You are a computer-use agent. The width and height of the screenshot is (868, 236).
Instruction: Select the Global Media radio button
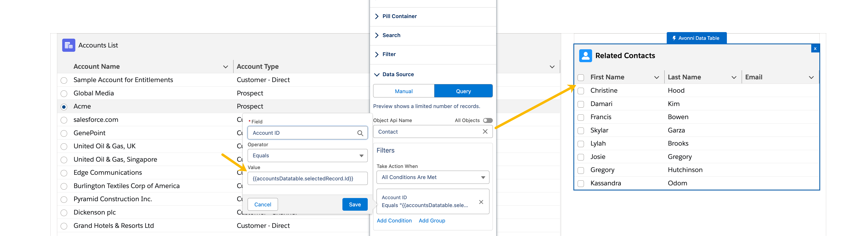tap(64, 94)
